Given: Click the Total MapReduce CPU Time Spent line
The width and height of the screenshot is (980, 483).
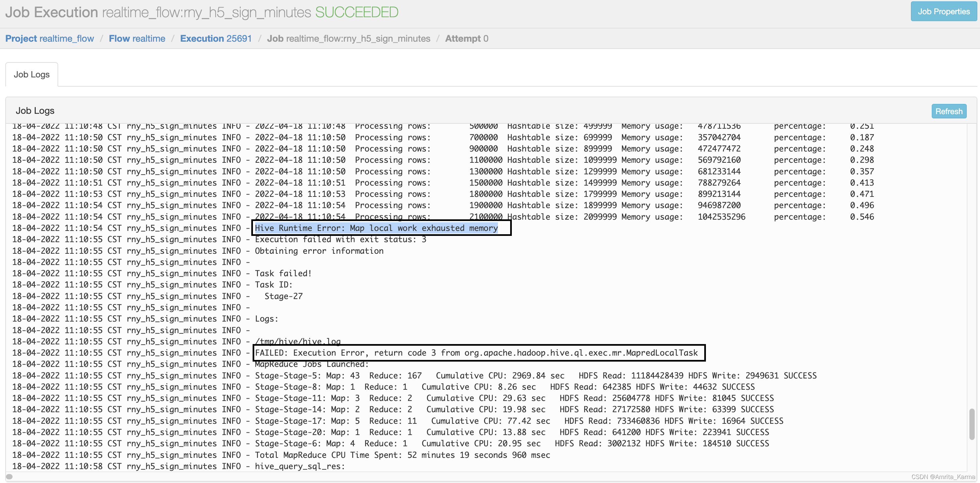Looking at the screenshot, I should [x=402, y=455].
